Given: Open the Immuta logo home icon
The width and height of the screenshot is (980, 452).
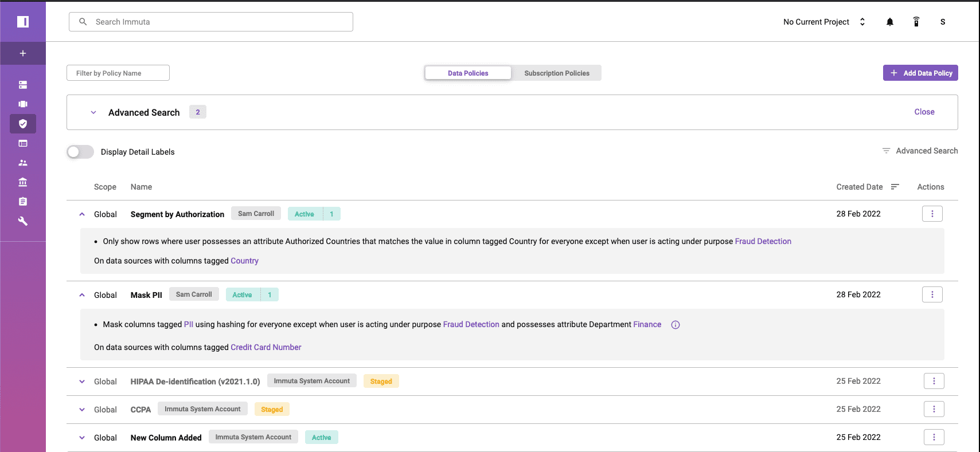Looking at the screenshot, I should pos(23,22).
